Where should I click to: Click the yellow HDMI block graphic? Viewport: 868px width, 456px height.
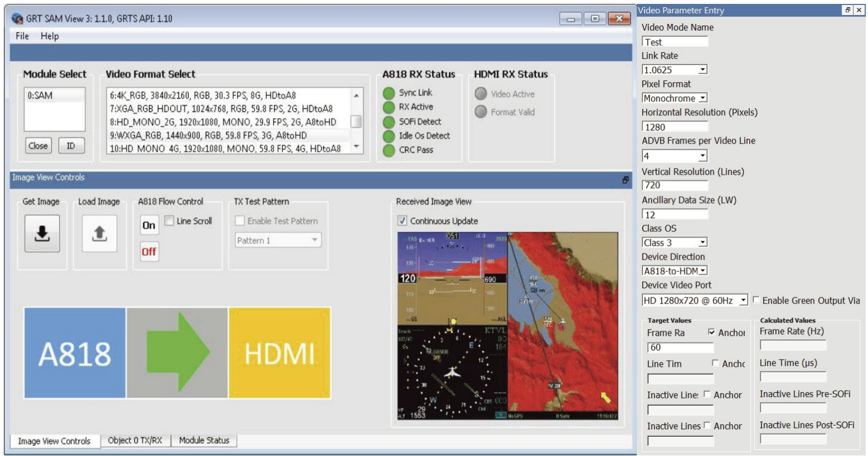click(280, 353)
